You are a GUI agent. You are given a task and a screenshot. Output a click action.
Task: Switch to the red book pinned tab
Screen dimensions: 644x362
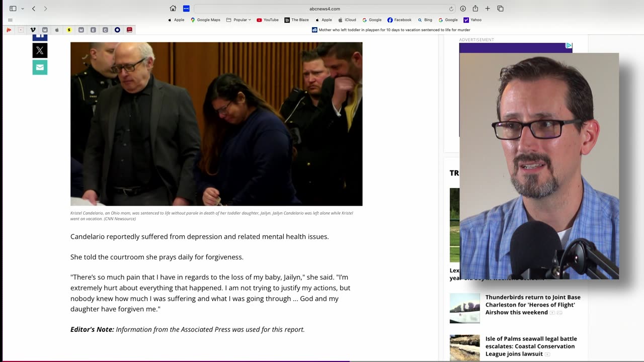pyautogui.click(x=129, y=30)
